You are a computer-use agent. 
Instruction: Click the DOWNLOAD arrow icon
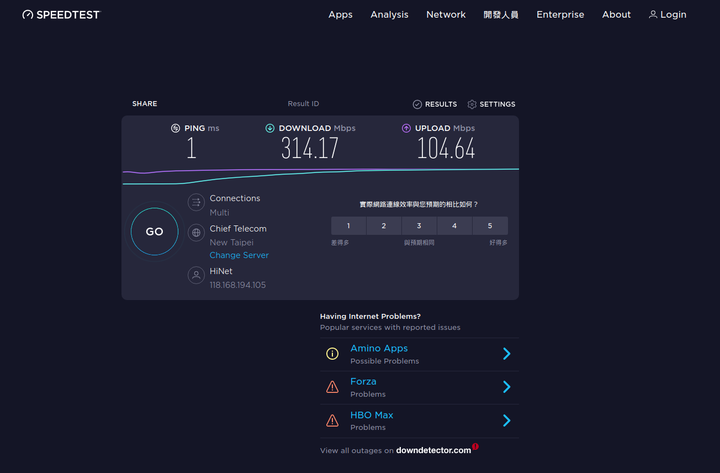point(270,128)
